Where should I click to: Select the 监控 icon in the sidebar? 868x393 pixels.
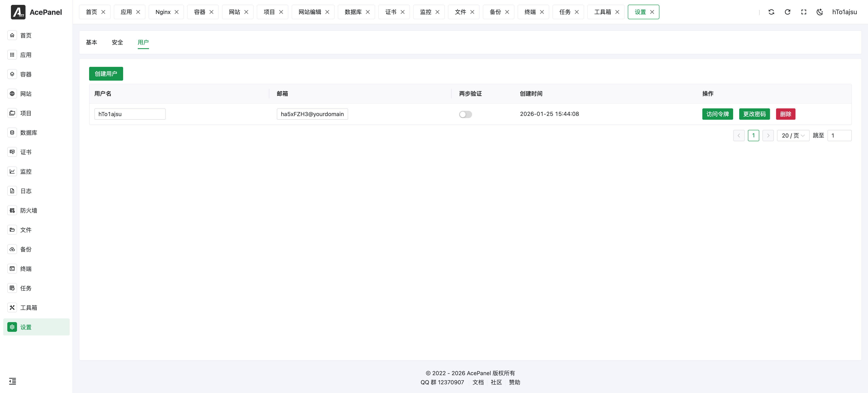coord(12,171)
